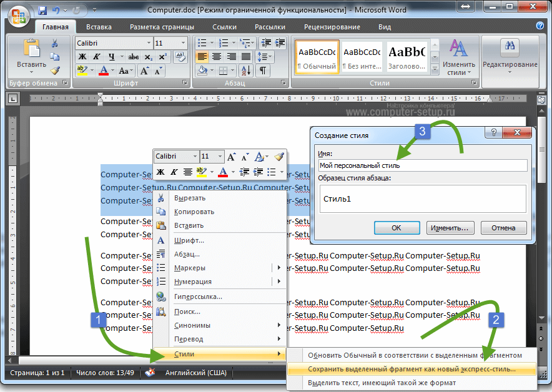Click the Format Painter brush in clipboard group

coord(55,71)
